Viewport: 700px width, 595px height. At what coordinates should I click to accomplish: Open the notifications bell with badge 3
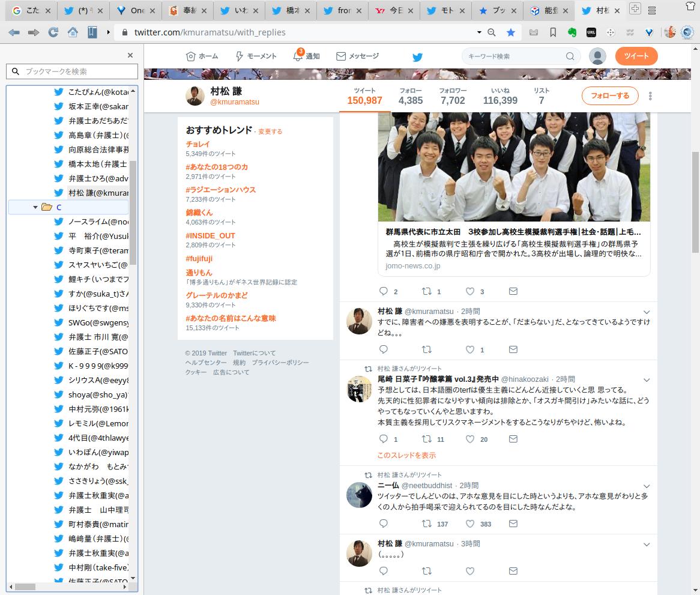tap(298, 56)
